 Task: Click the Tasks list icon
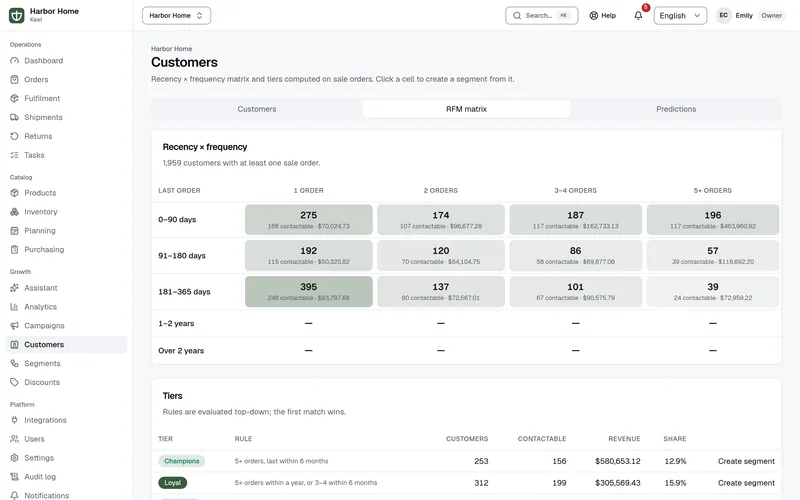14,155
